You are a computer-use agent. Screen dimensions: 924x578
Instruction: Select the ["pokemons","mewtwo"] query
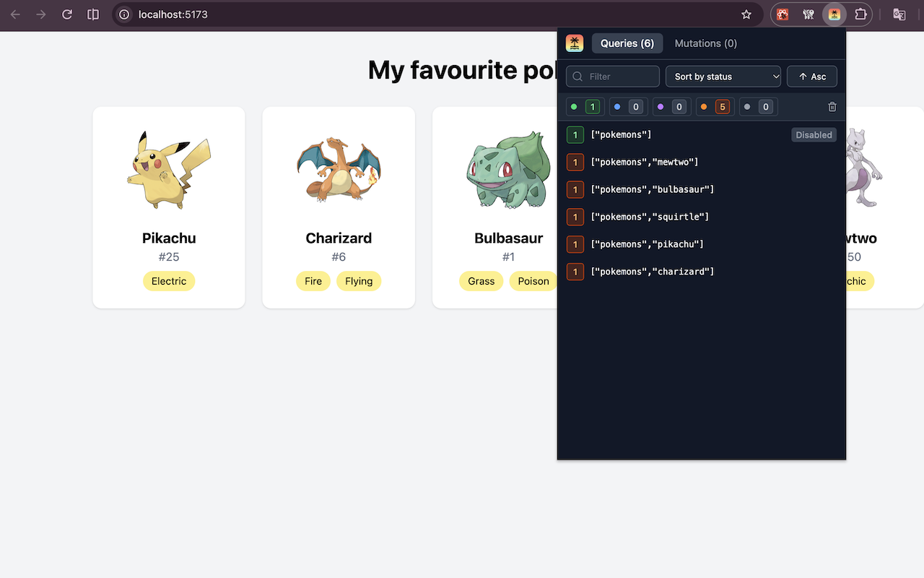point(702,163)
